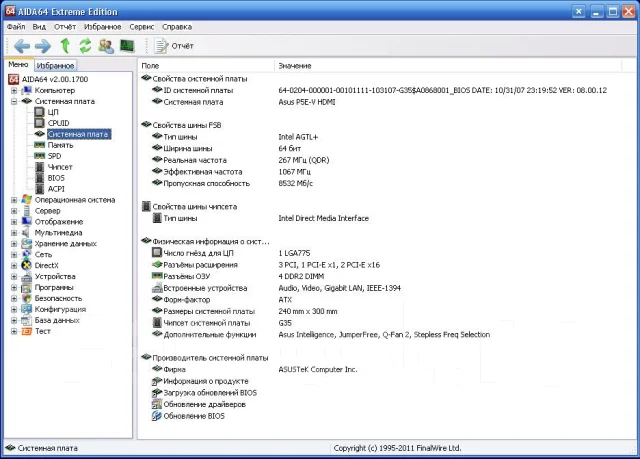The height and width of the screenshot is (459, 640).
Task: Expand the Мультимедиа node
Action: [14, 233]
